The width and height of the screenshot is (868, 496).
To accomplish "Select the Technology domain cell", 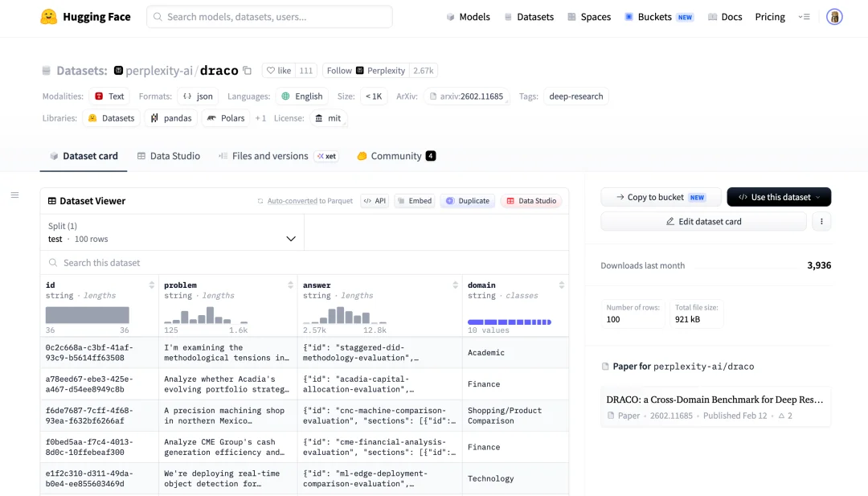I will (x=515, y=479).
